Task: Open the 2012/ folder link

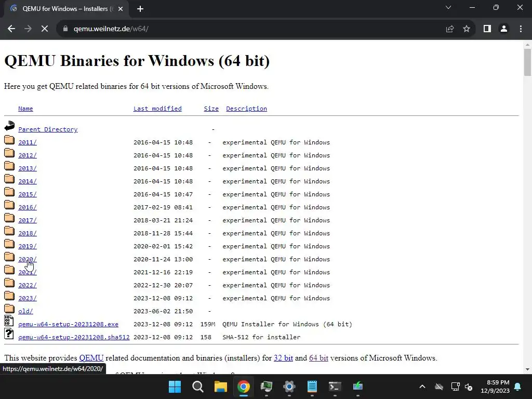Action: [x=28, y=155]
